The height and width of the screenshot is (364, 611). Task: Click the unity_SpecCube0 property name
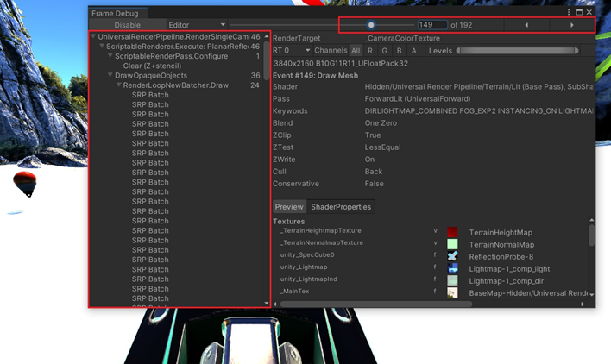(x=307, y=254)
